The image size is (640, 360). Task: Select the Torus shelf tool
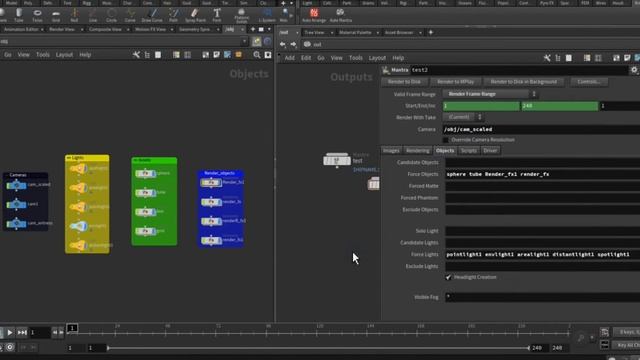(37, 16)
